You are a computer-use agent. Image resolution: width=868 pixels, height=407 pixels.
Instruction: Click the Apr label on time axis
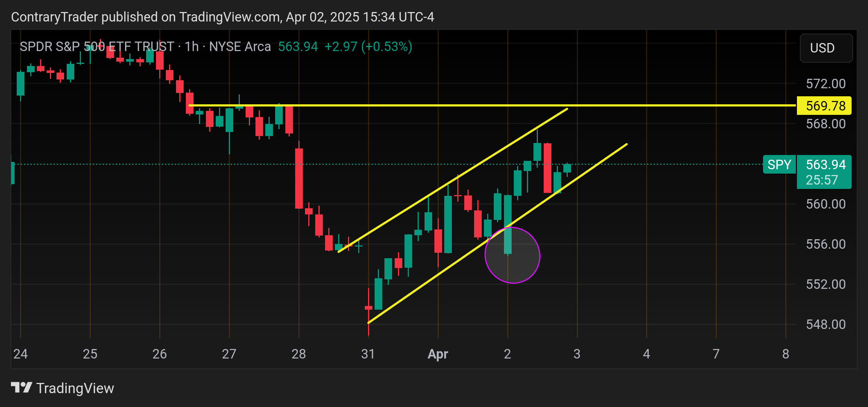click(x=438, y=354)
